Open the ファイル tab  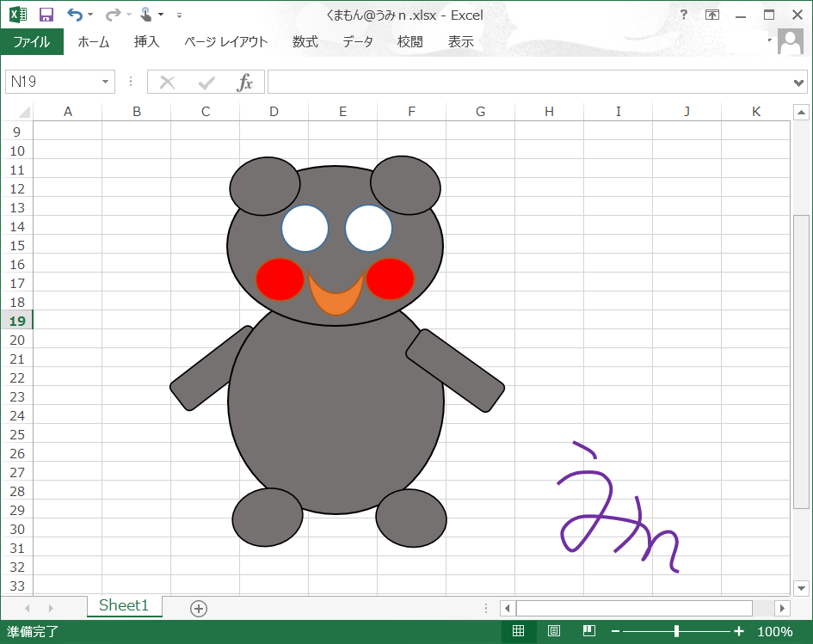[x=32, y=41]
